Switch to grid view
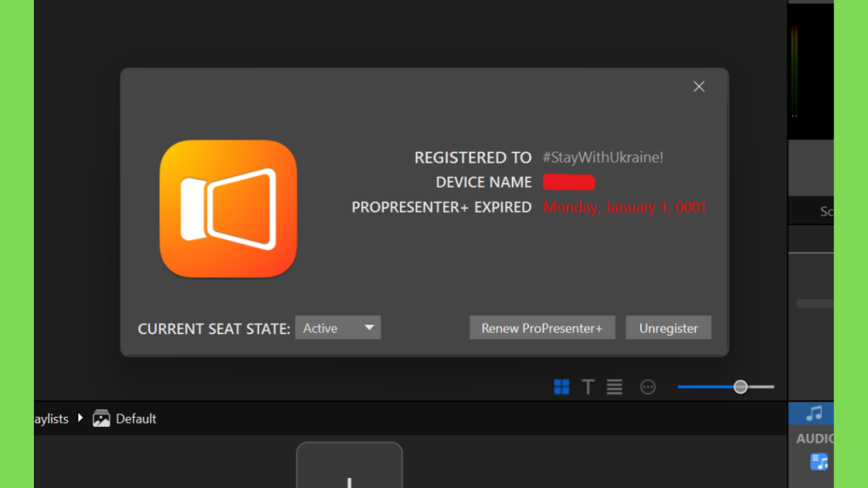 coord(561,386)
